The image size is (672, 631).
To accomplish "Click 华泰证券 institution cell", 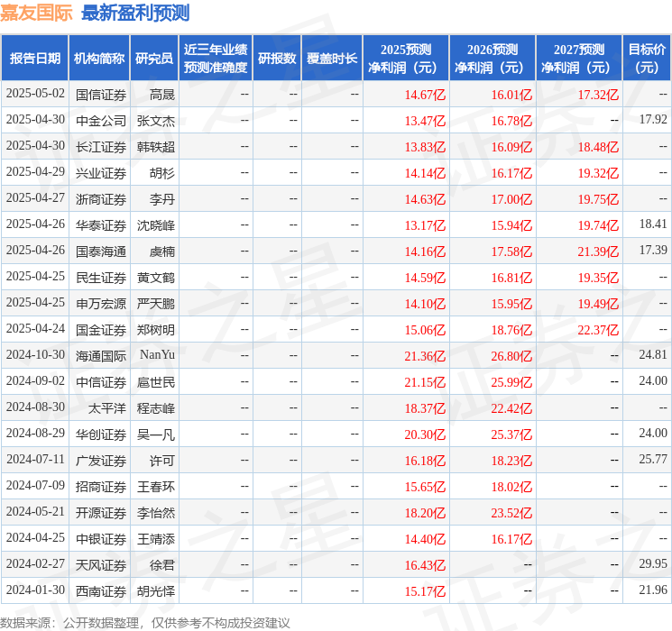I will [x=101, y=224].
